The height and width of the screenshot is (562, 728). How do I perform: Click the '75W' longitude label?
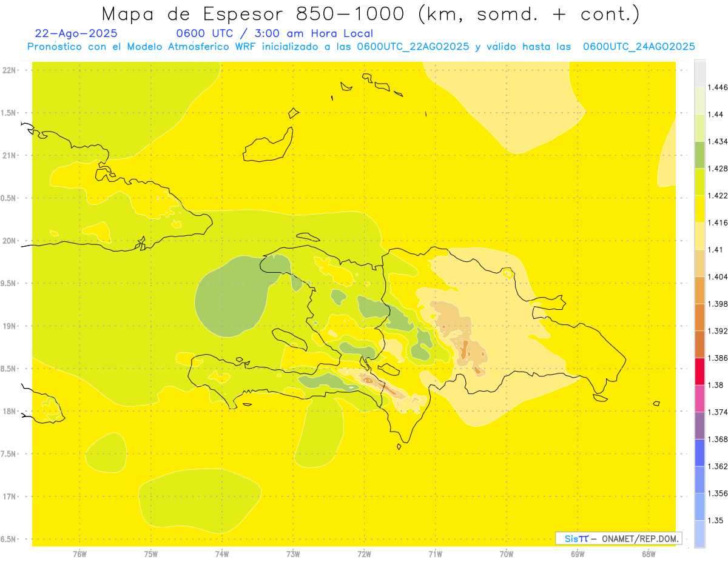(x=151, y=554)
